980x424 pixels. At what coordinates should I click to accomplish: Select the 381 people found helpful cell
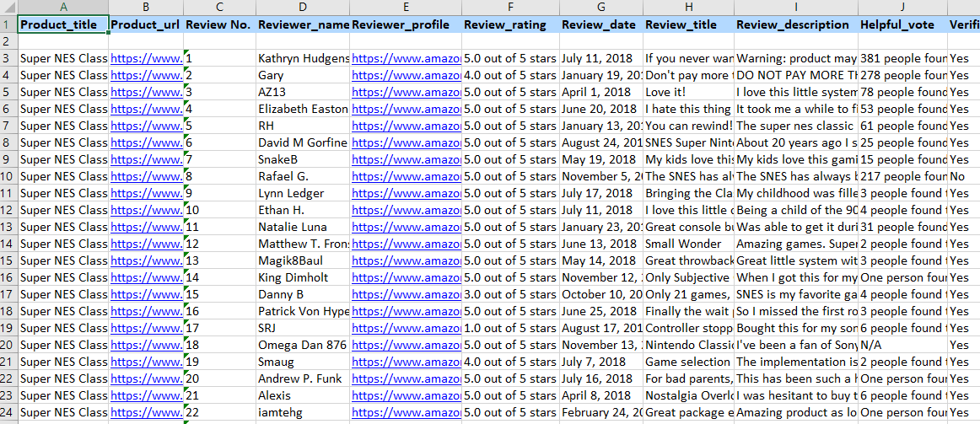coord(902,58)
